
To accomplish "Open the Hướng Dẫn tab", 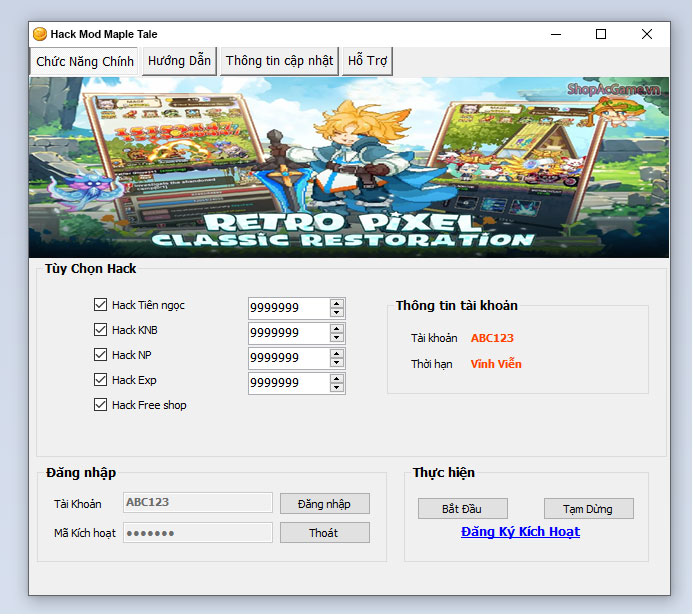I will [179, 61].
